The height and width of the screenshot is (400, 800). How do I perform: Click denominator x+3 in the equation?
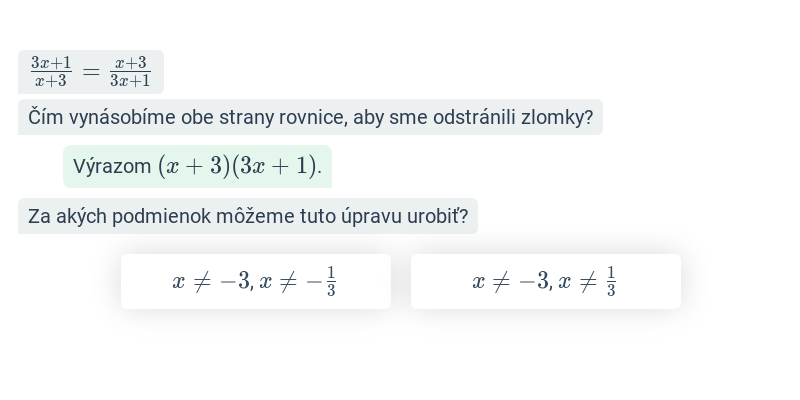tap(51, 81)
